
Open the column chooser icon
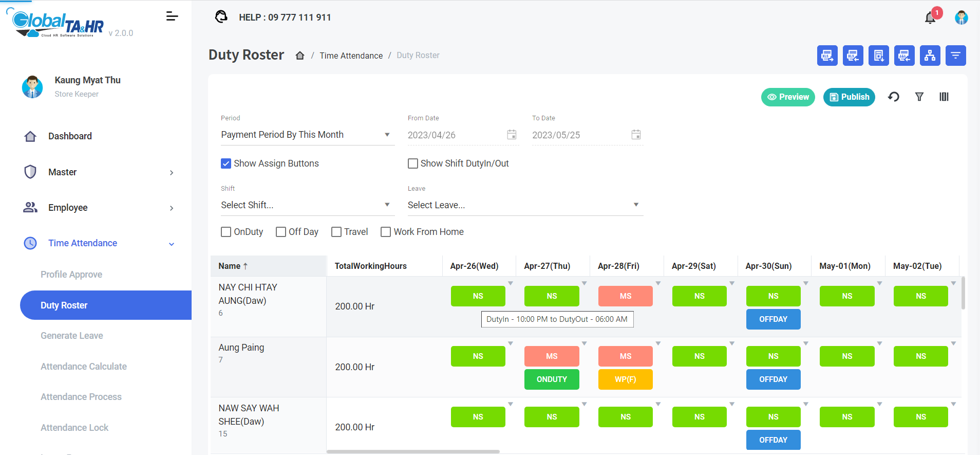click(944, 97)
